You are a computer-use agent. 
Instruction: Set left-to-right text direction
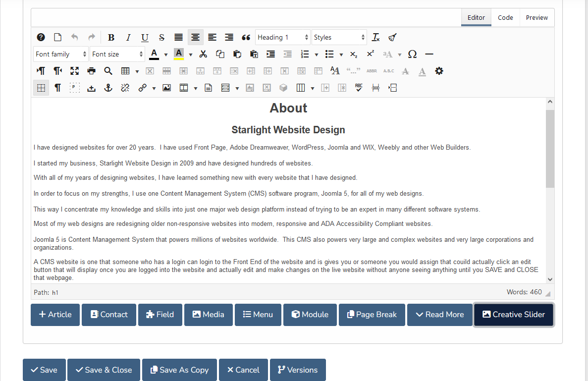click(41, 71)
